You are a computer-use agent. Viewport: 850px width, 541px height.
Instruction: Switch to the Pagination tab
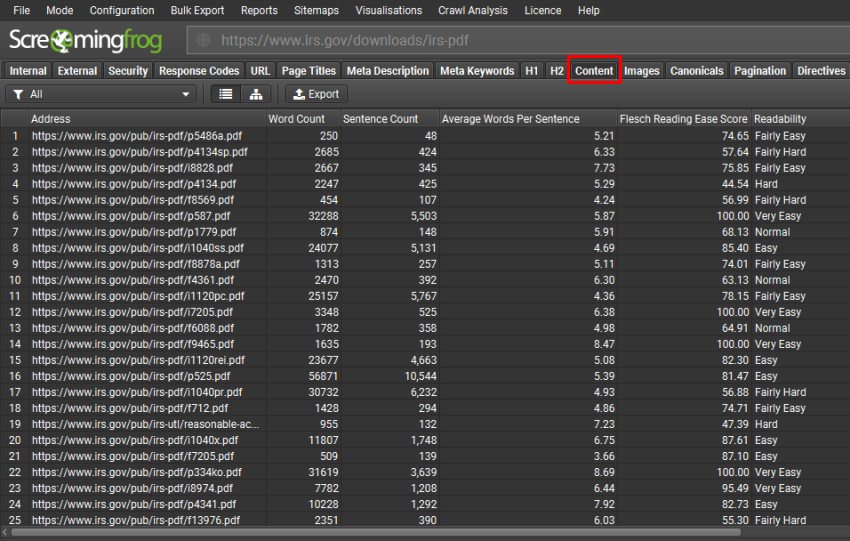point(760,71)
